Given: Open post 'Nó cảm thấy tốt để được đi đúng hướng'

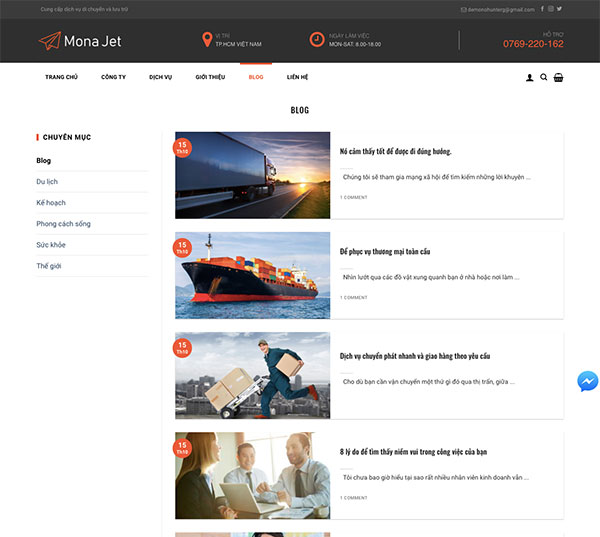Looking at the screenshot, I should 395,152.
